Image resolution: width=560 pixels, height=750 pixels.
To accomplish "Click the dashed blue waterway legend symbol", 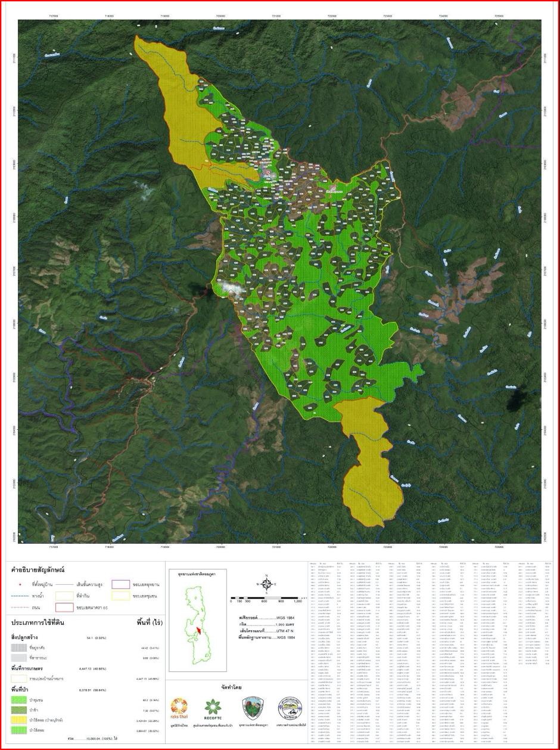I will pos(19,595).
